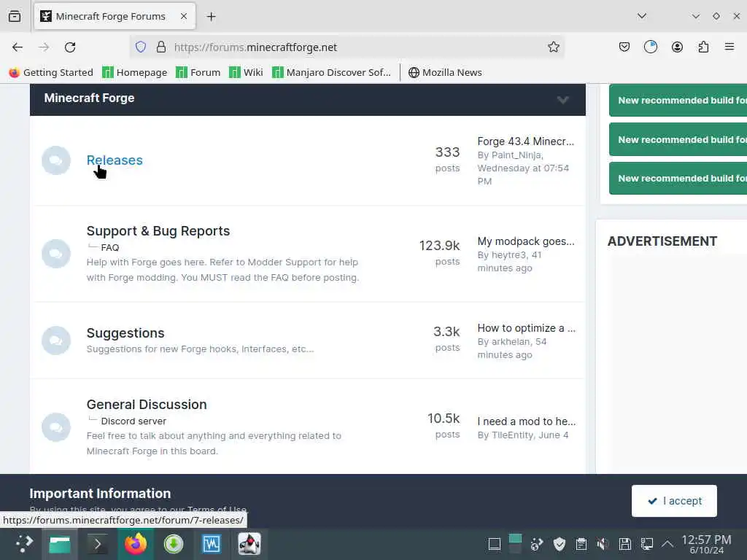Go back to the previous page
The image size is (747, 560).
coord(18,47)
